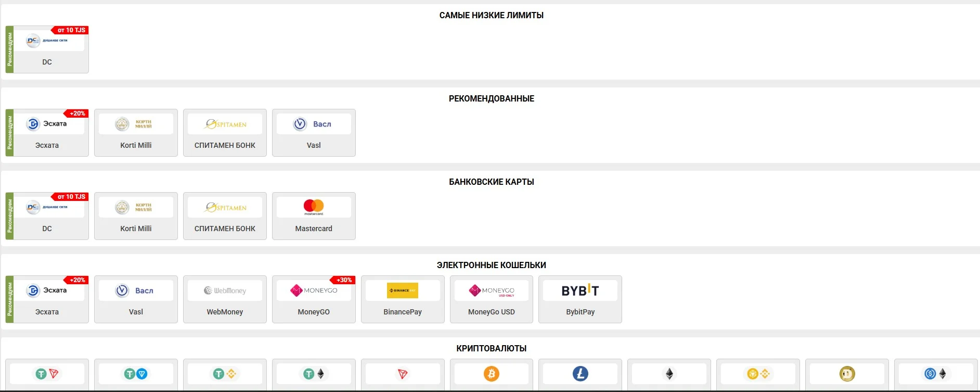This screenshot has width=980, height=392.
Task: Click the САМЫЕ НИЗКИЕ ЛИМИТЫ heading
Action: coord(492,15)
